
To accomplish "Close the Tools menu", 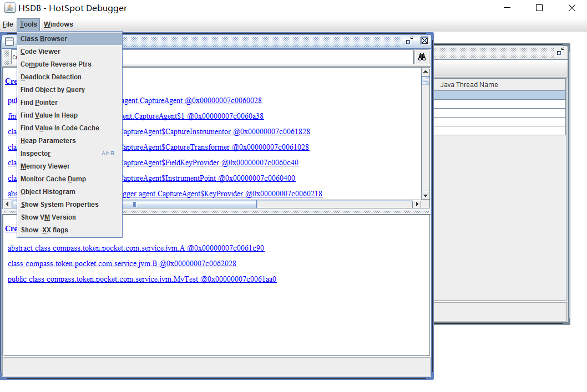I will [x=28, y=24].
